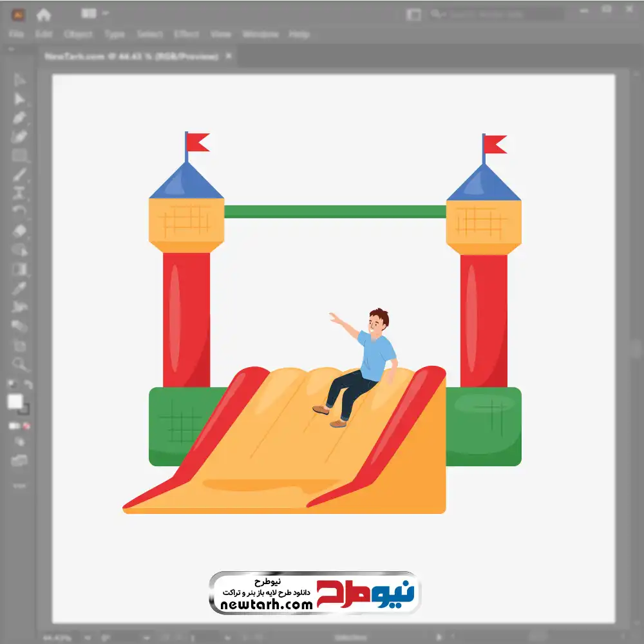Select the Gradient tool

(19, 269)
